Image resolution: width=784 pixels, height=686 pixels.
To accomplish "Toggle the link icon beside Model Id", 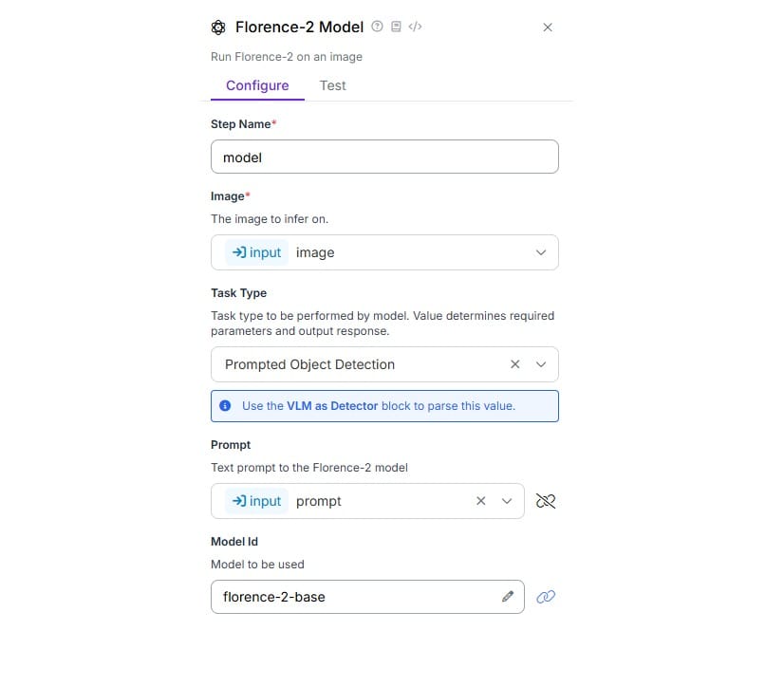I will point(546,597).
